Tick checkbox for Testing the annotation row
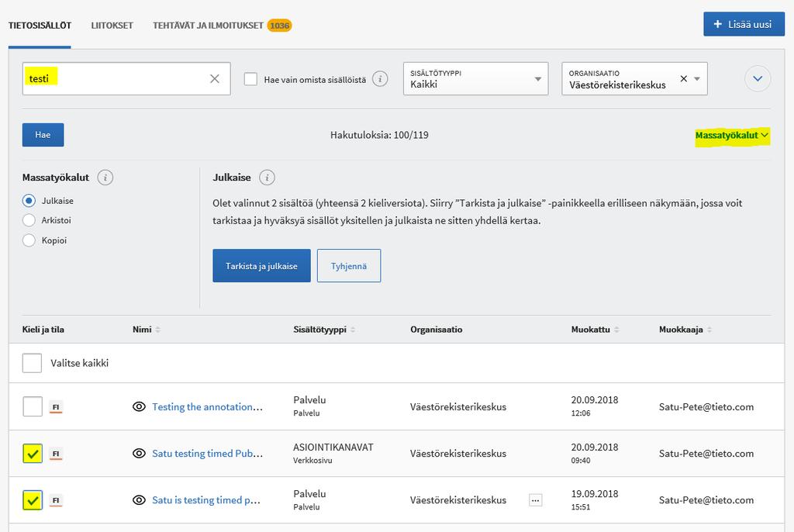The height and width of the screenshot is (532, 794). click(33, 407)
